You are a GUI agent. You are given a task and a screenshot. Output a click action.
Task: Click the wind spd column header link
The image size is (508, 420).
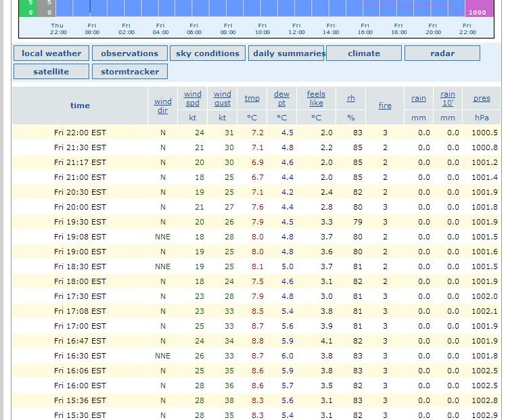tap(192, 99)
